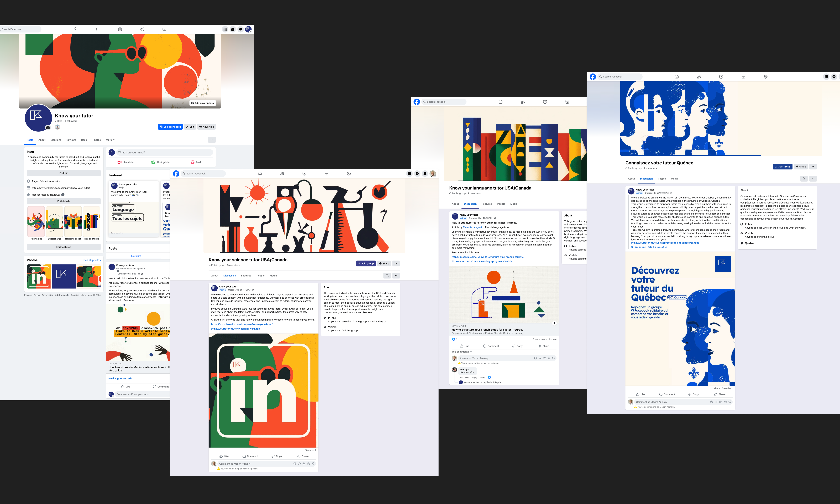Switch to Reviews tab on Know your tutor page
This screenshot has width=840, height=504.
click(x=71, y=140)
